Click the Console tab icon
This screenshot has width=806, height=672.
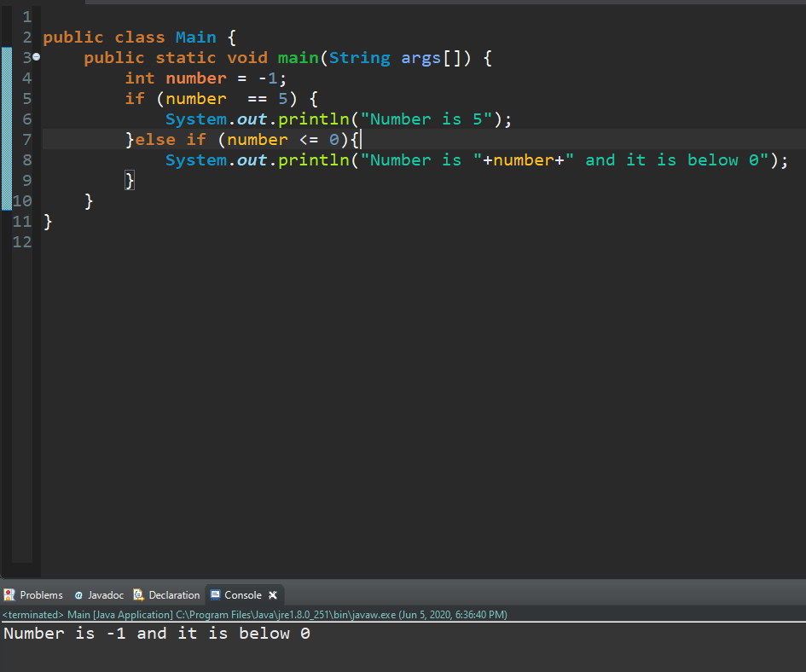pyautogui.click(x=215, y=595)
